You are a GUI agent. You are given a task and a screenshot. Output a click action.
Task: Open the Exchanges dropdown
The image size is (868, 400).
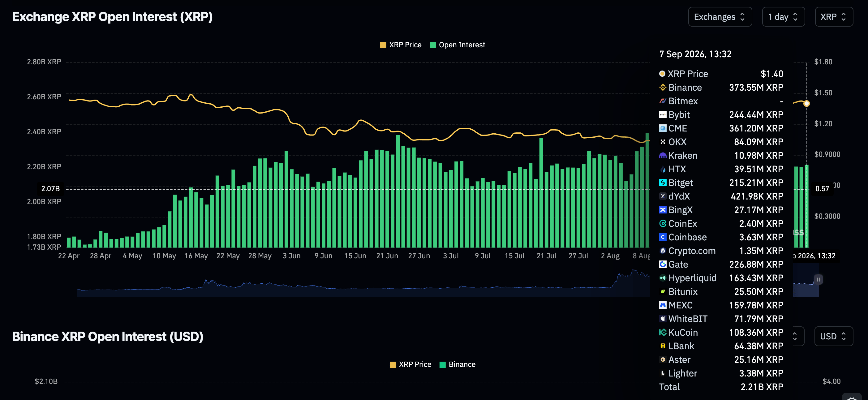720,17
